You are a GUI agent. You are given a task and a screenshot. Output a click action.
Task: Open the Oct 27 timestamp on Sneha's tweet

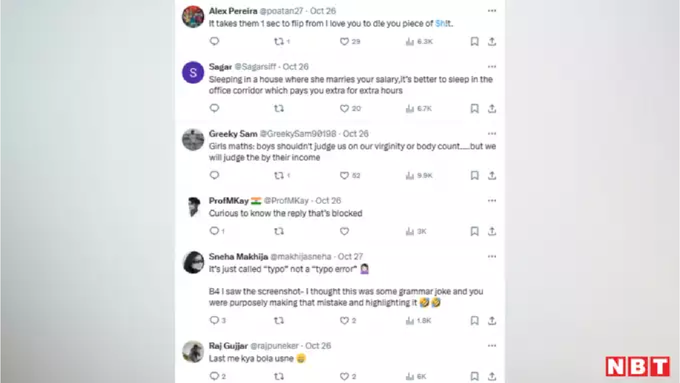coord(350,256)
